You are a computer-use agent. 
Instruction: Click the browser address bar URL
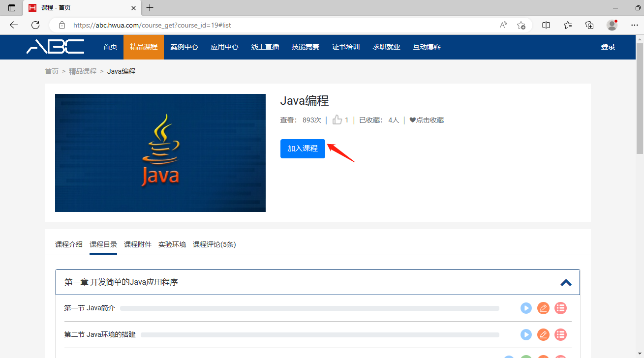(152, 25)
